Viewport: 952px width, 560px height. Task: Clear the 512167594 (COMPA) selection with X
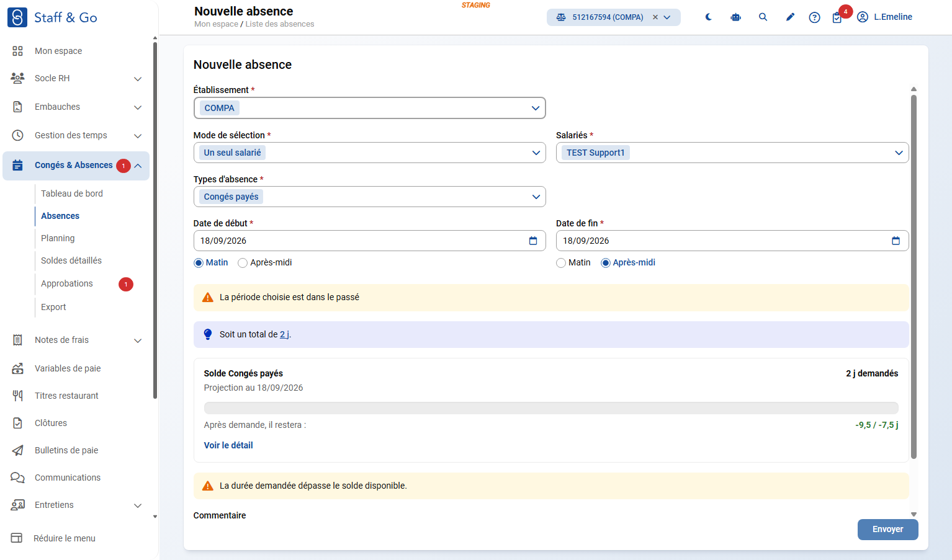pos(655,17)
